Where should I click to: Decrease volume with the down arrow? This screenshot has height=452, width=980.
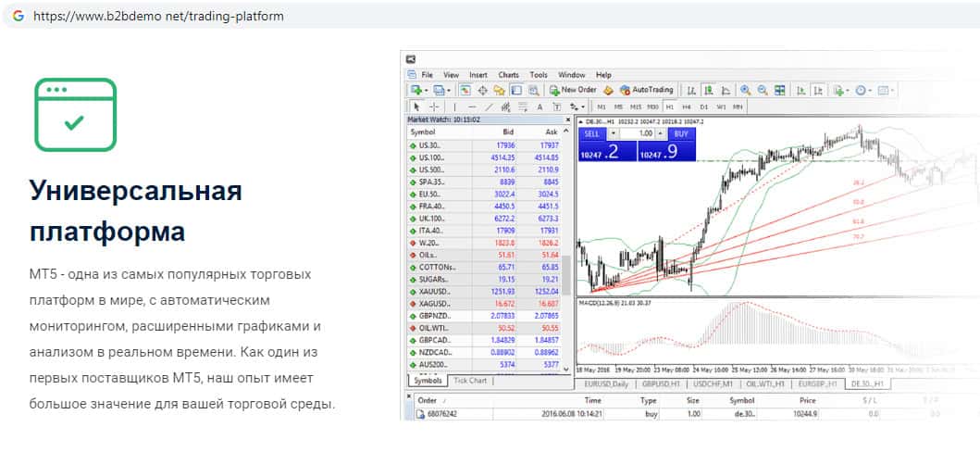613,134
